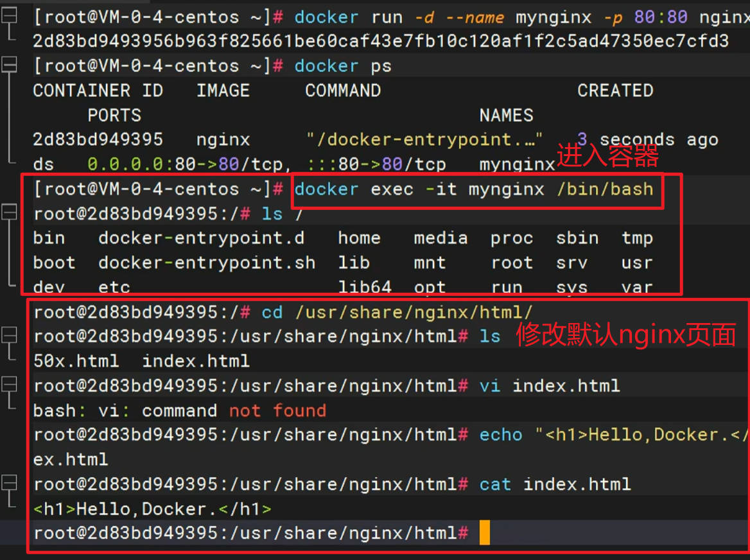The height and width of the screenshot is (560, 750).
Task: Click the fold icon beside the docker exec line
Action: [x=8, y=212]
